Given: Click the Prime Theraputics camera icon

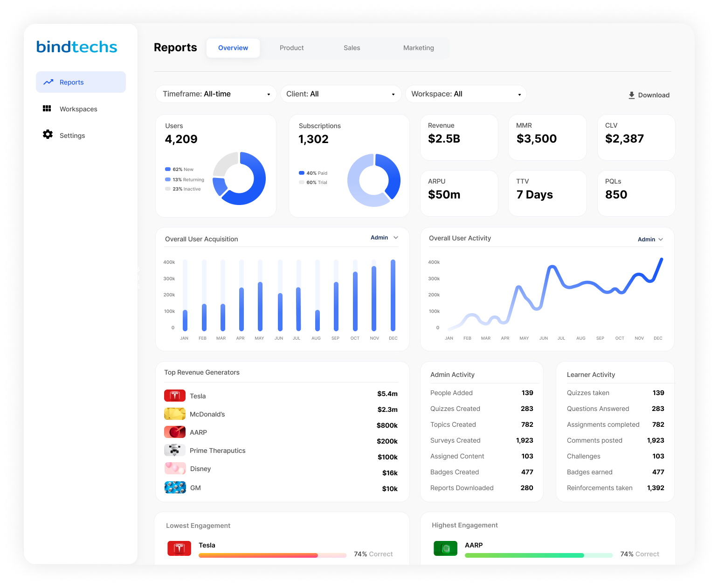Looking at the screenshot, I should coord(174,450).
